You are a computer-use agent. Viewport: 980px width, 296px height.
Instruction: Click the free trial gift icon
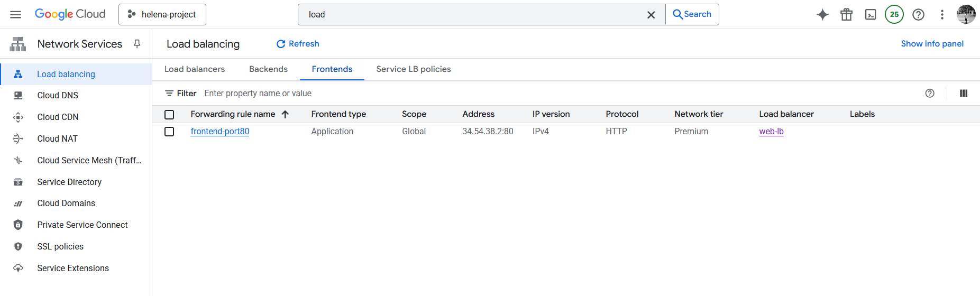pyautogui.click(x=846, y=14)
